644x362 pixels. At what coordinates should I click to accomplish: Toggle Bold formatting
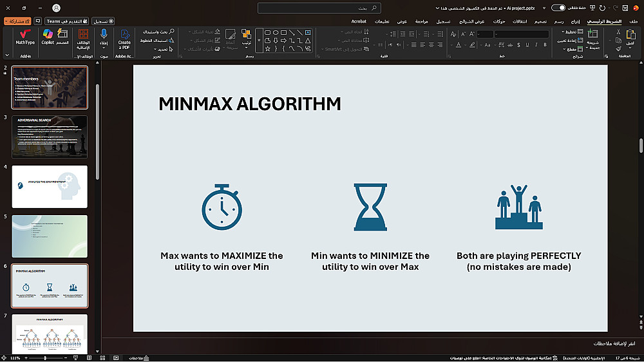coord(545,45)
